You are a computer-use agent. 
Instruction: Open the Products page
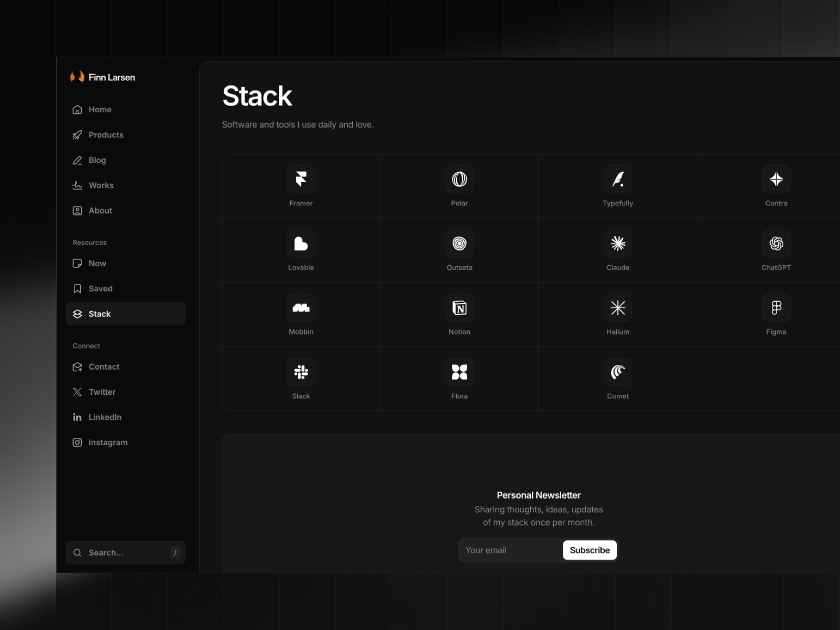(125, 135)
